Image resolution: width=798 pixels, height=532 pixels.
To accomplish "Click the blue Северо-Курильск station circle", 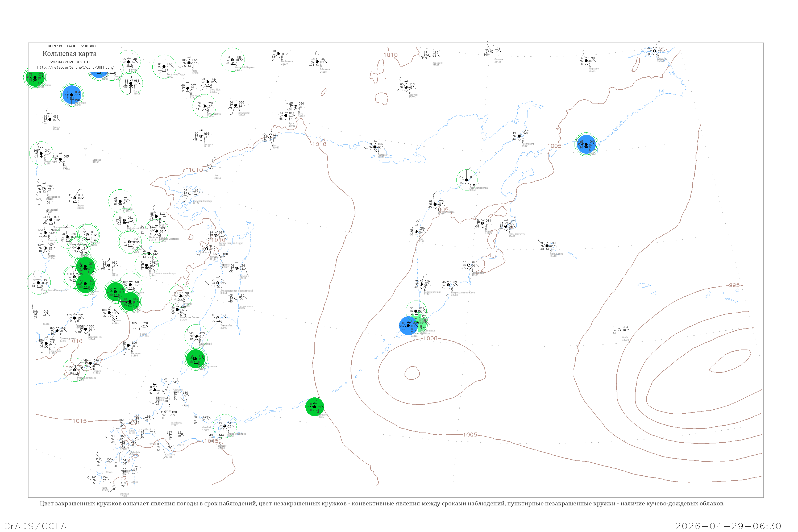I will (408, 326).
